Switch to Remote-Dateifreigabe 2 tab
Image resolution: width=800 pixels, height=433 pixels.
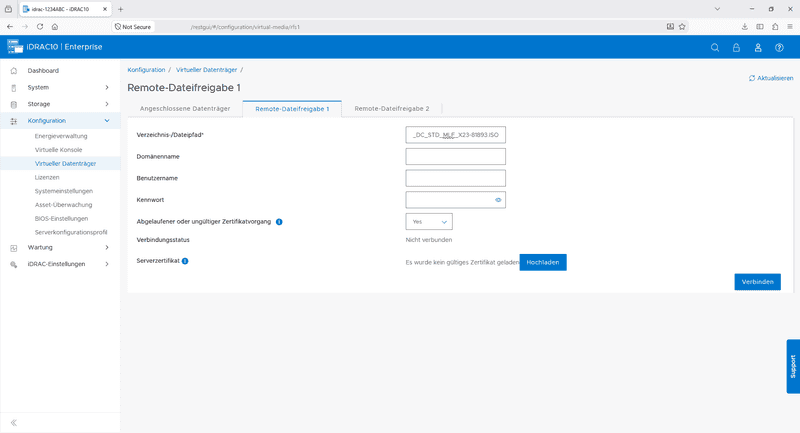pyautogui.click(x=392, y=109)
